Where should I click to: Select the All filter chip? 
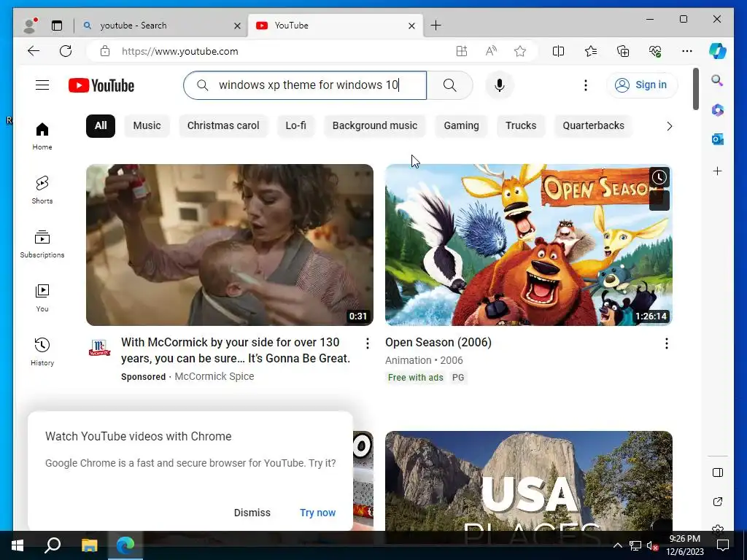click(101, 125)
